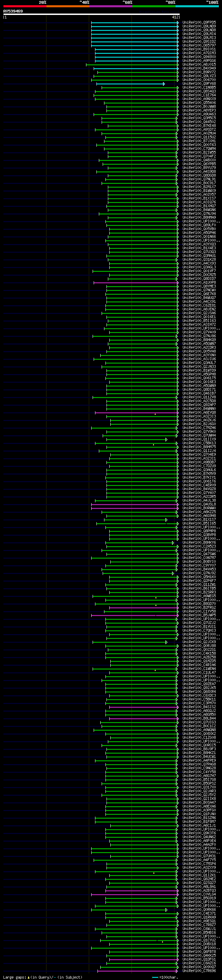Select the AV539469 query label

[13, 11]
